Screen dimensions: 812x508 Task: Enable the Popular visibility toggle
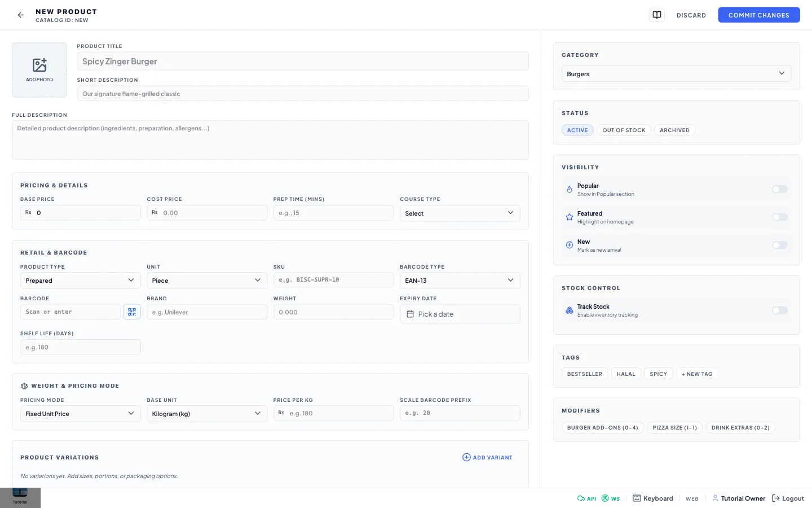[780, 190]
